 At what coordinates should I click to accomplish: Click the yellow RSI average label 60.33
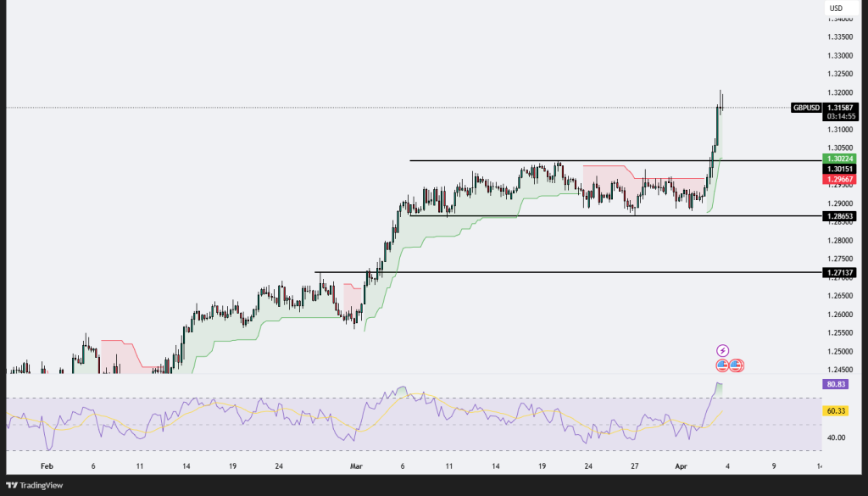[x=835, y=410]
